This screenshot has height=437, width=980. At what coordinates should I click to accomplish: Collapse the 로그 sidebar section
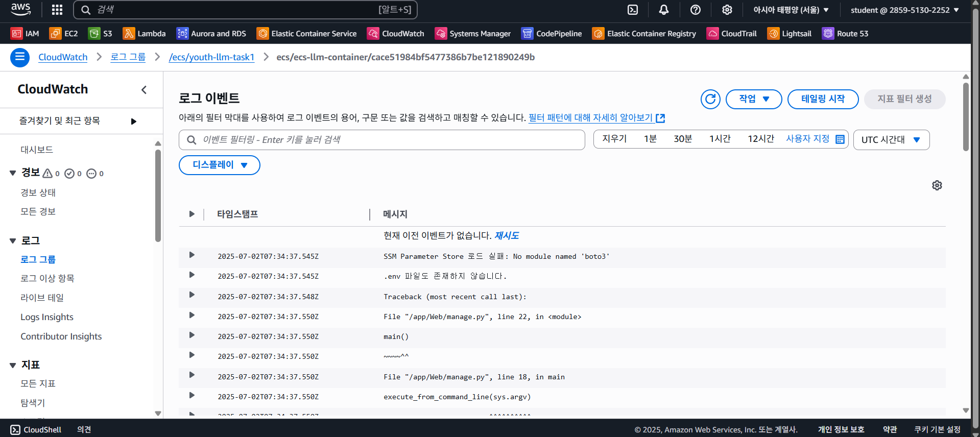[x=13, y=241]
